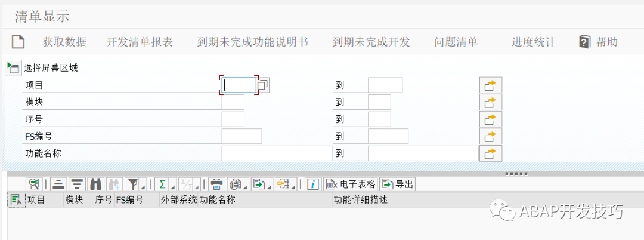Focus the 项目 from-value input field
This screenshot has height=240, width=644.
[x=239, y=85]
